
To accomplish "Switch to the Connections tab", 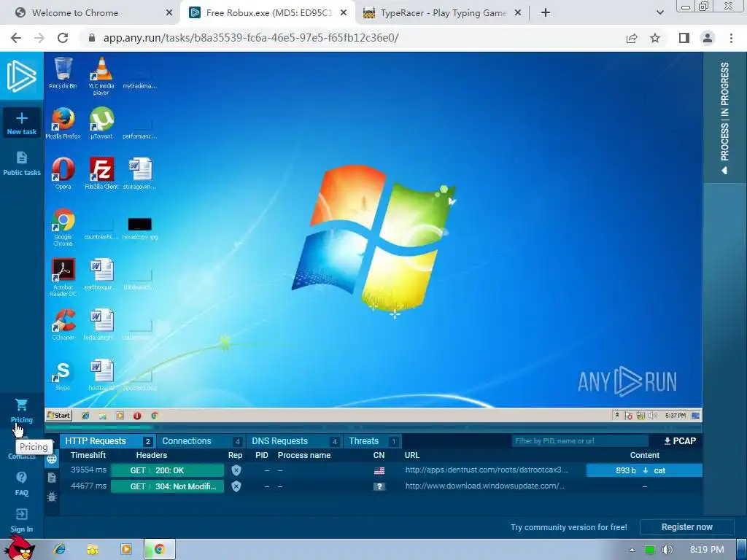I will [201, 441].
